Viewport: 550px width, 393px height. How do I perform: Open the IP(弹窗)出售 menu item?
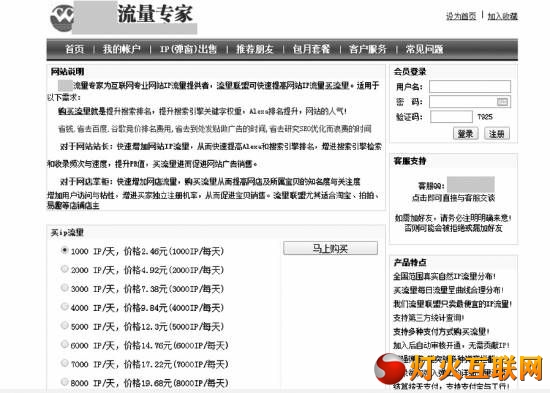click(x=188, y=49)
